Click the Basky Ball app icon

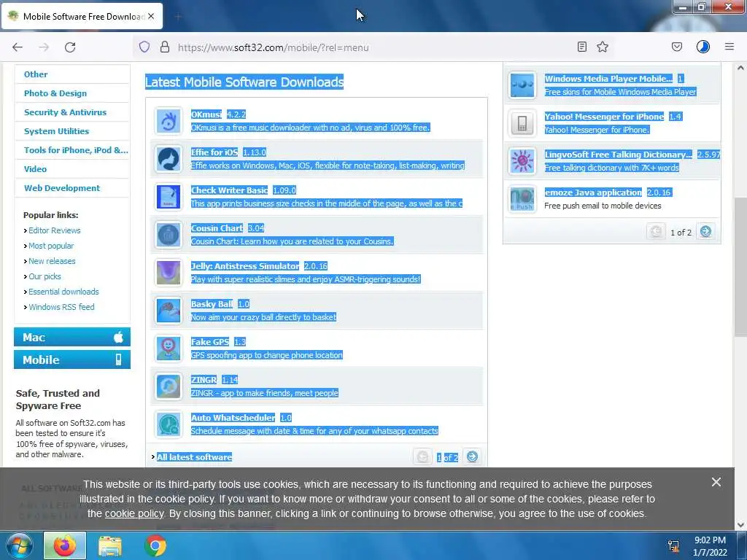tap(169, 311)
